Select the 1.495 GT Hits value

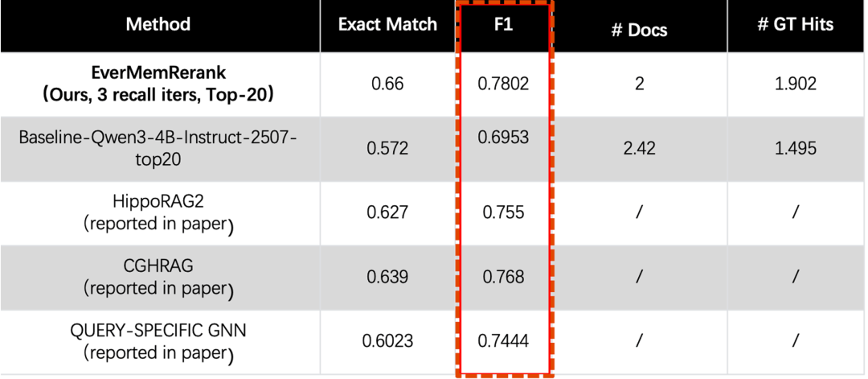point(795,148)
